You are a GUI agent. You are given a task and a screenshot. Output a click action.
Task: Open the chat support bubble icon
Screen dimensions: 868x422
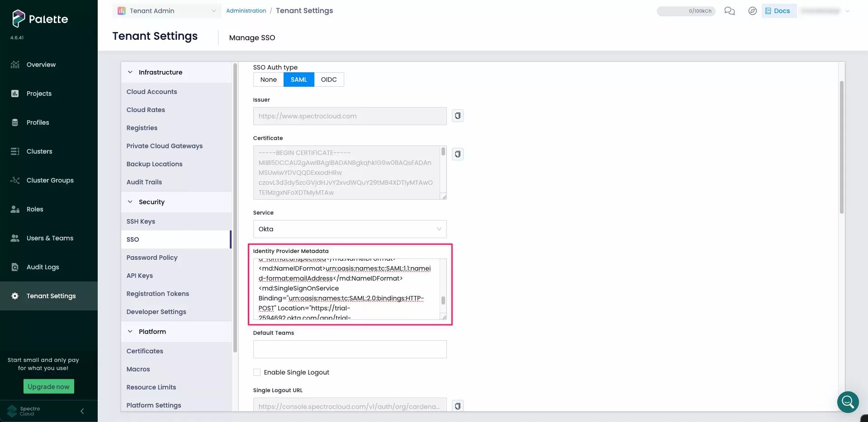point(729,11)
